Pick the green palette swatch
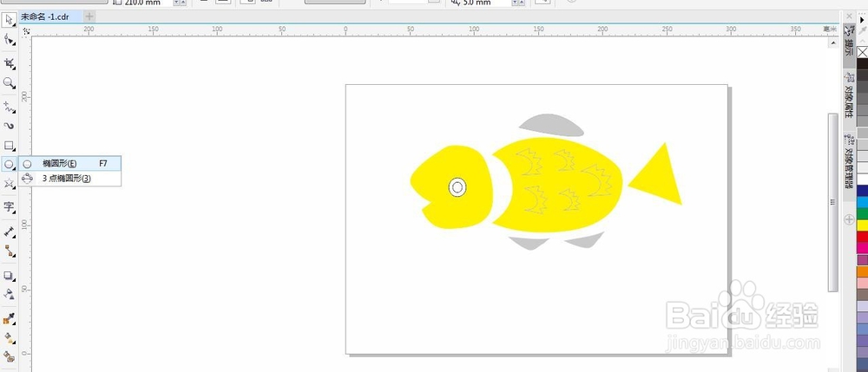The image size is (868, 372). [x=862, y=214]
